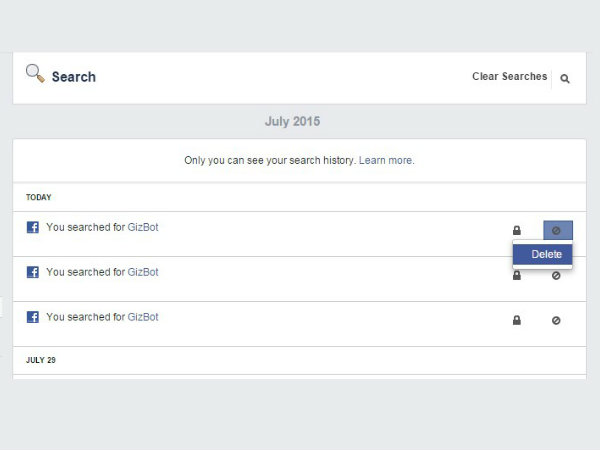600x450 pixels.
Task: Open the GizBot link in the second search entry
Action: [x=143, y=272]
